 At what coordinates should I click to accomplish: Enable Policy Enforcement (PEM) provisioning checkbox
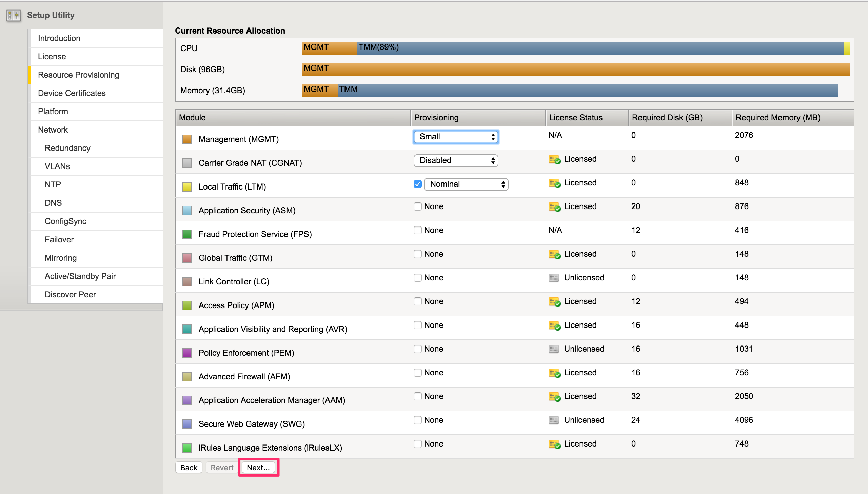[417, 349]
